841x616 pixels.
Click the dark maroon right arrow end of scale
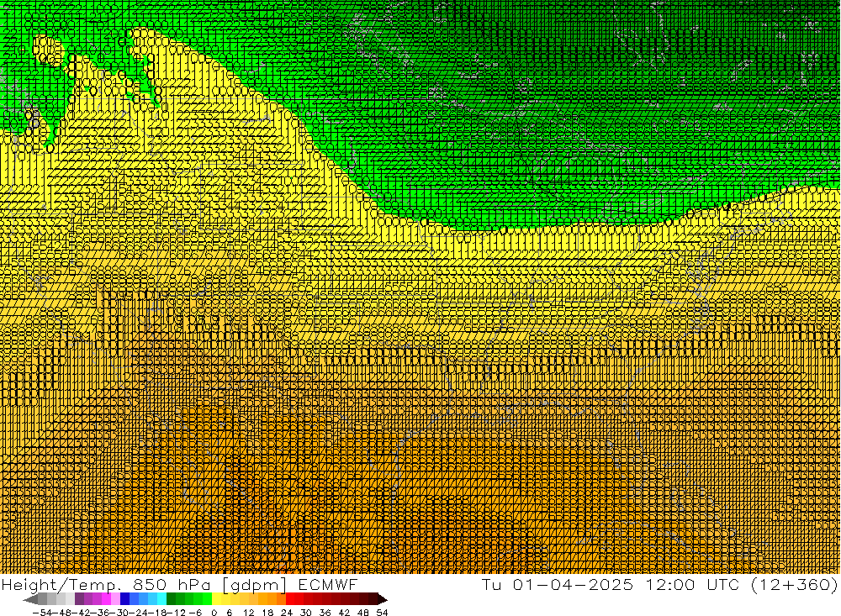click(x=383, y=599)
